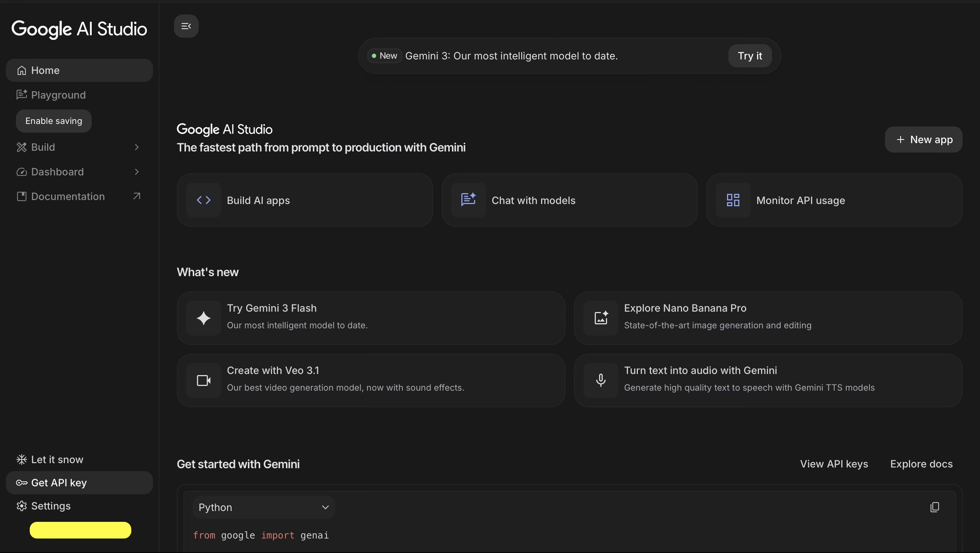Click the chat icon on Chat with models card
The width and height of the screenshot is (980, 553).
tap(468, 200)
